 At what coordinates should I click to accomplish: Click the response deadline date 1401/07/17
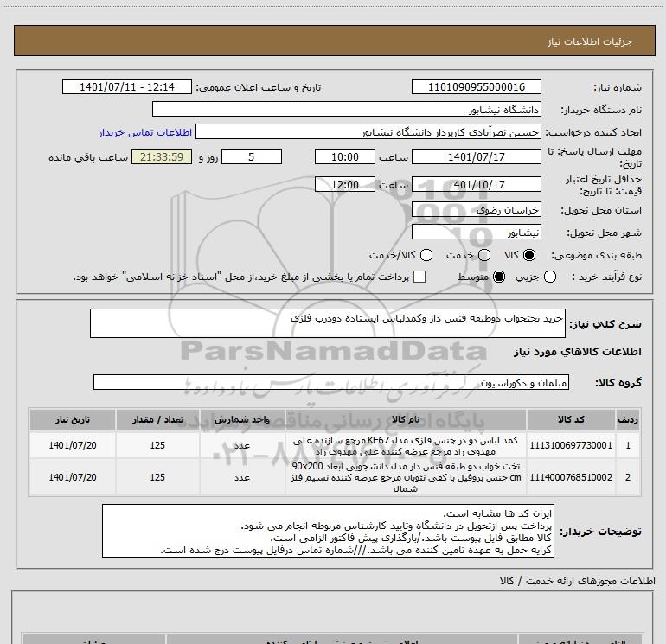click(476, 156)
